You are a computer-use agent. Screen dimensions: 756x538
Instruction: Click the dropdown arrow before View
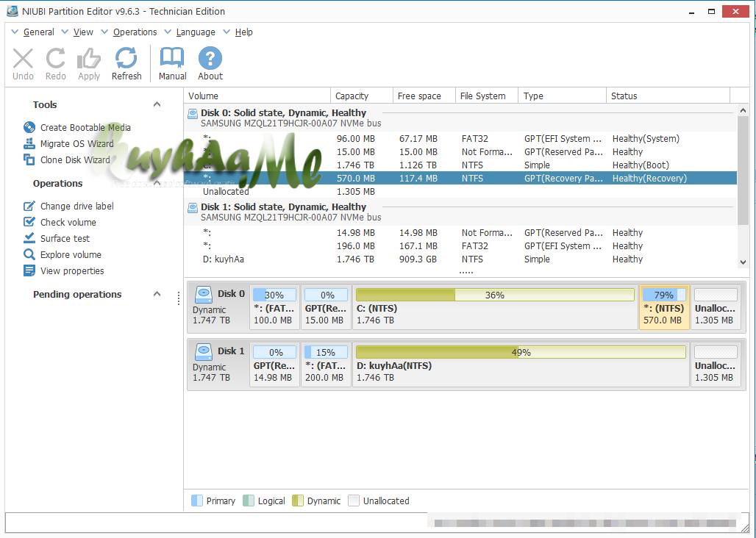(64, 32)
